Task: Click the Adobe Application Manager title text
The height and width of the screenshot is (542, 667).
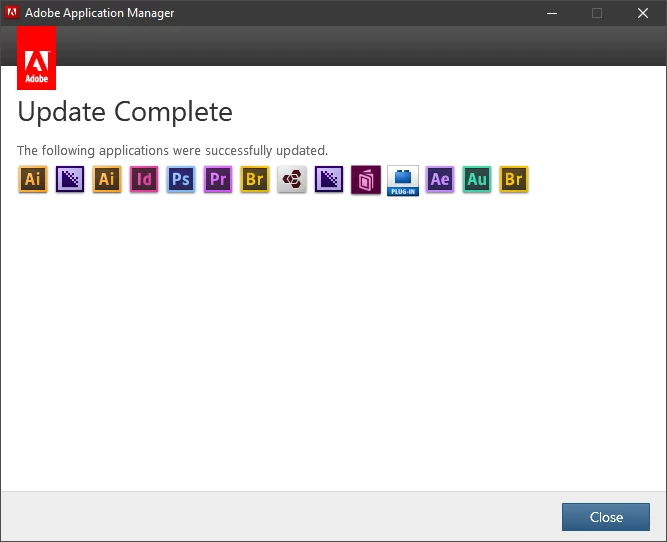Action: point(100,13)
